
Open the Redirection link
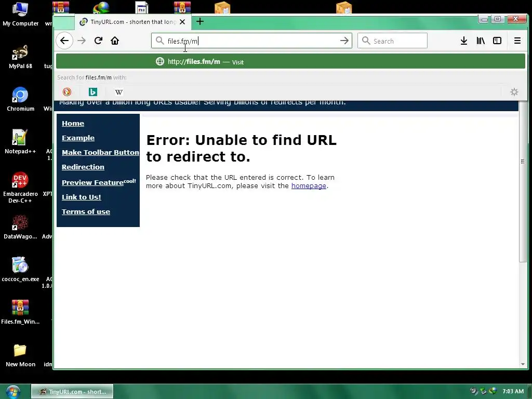tap(83, 167)
